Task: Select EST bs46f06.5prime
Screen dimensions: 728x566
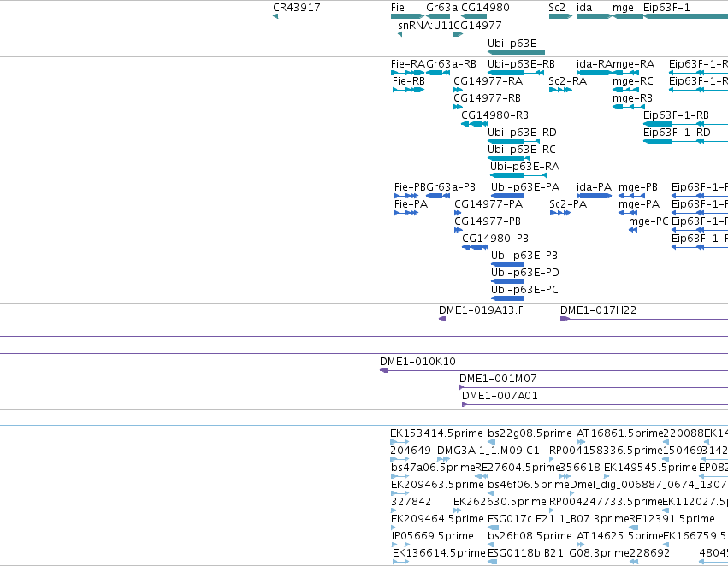Action: 529,485
